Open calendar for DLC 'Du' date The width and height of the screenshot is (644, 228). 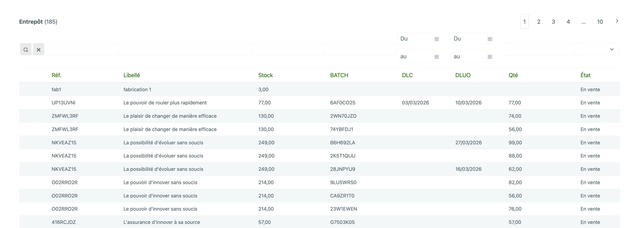coord(437,39)
